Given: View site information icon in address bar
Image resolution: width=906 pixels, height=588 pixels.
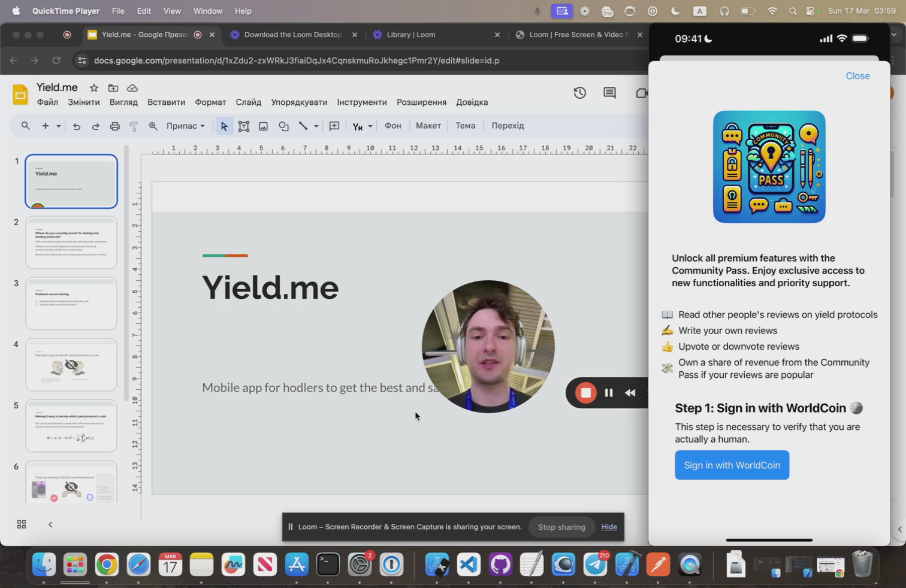Looking at the screenshot, I should (82, 60).
